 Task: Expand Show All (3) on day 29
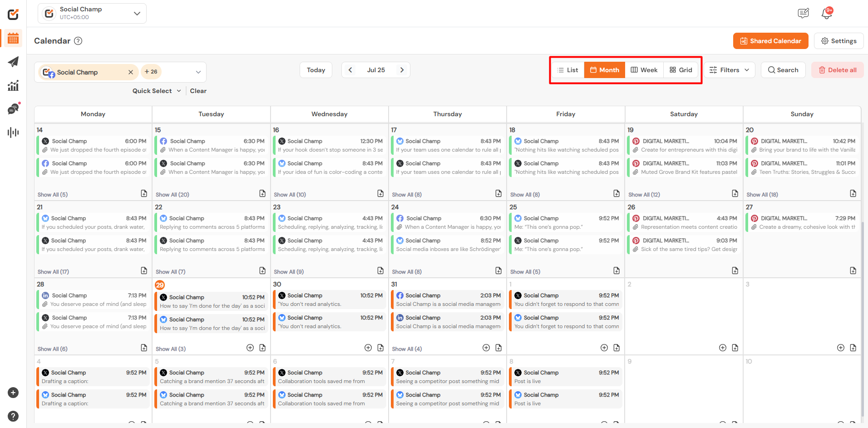point(171,349)
